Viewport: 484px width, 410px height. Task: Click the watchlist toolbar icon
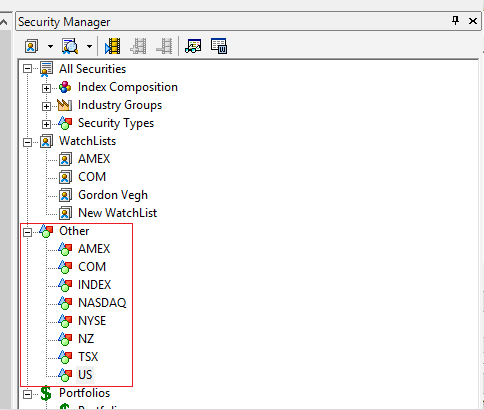[32, 46]
